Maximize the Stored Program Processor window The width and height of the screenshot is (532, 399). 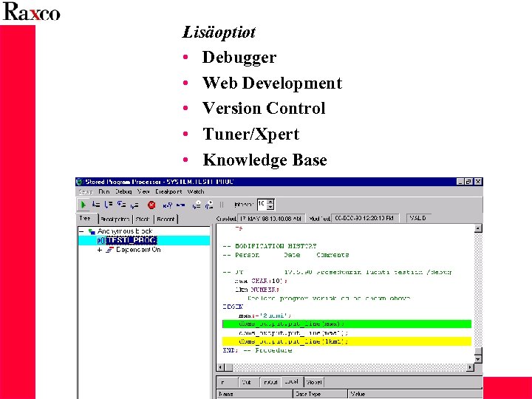coord(469,182)
